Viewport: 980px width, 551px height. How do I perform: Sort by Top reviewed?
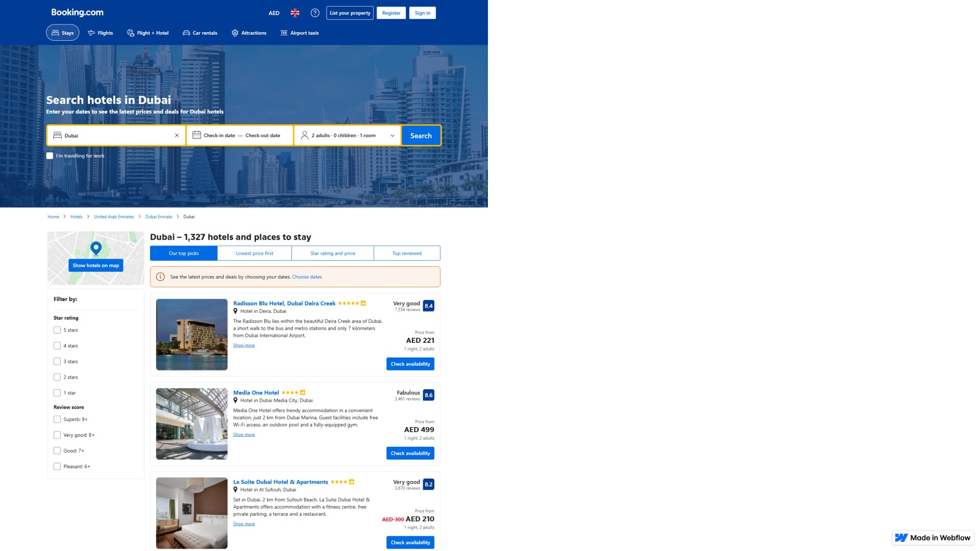[407, 253]
